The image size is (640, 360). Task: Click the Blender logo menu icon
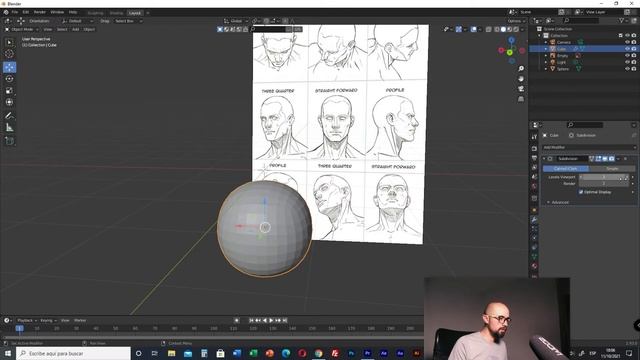pyautogui.click(x=6, y=13)
